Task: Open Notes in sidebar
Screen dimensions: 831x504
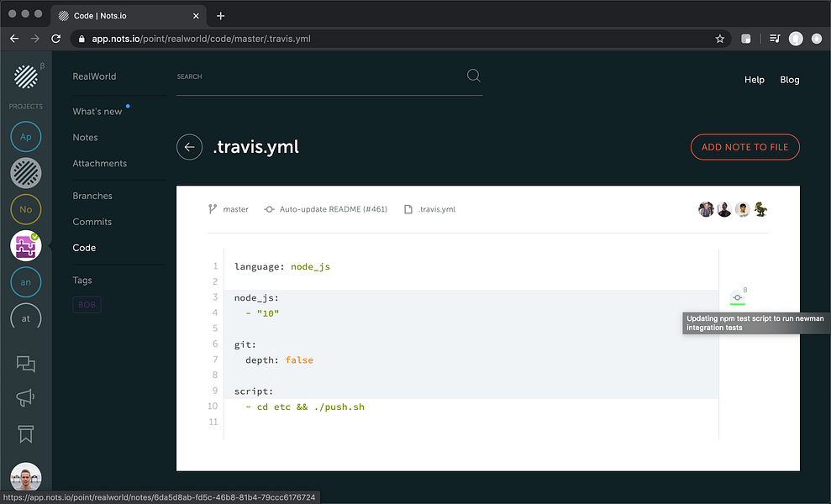Action: [86, 137]
